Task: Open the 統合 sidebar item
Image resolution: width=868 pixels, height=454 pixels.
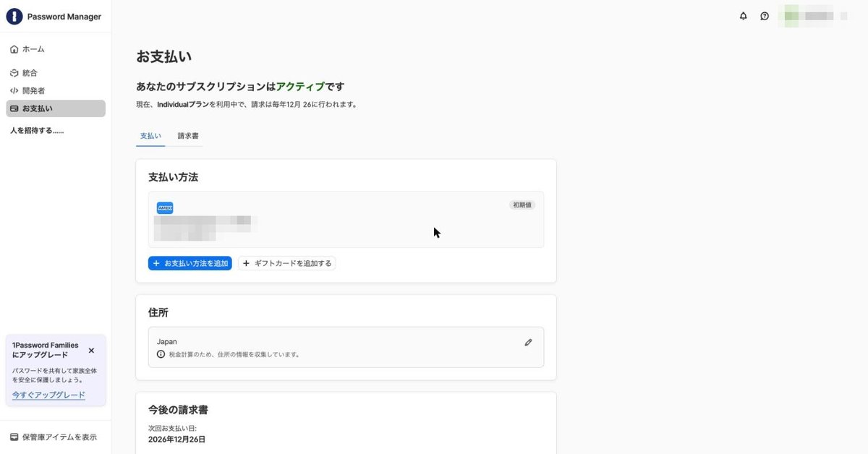Action: click(x=56, y=73)
